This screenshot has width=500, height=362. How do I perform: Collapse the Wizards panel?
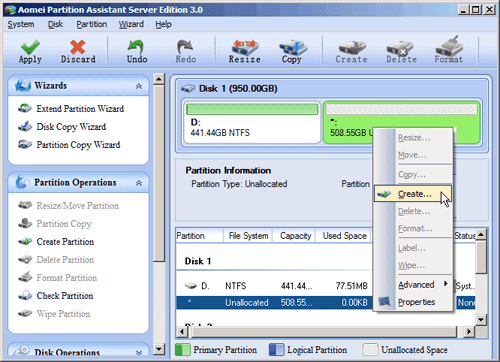139,86
